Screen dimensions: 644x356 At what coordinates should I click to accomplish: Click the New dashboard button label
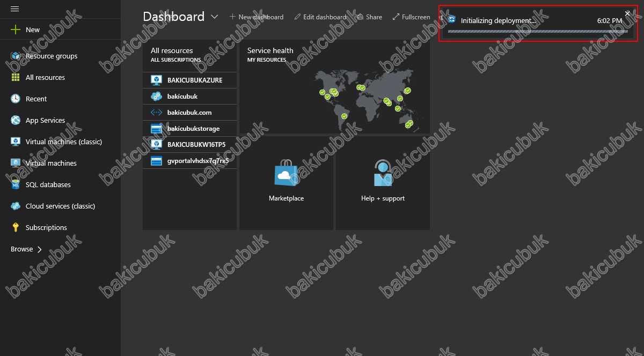(261, 17)
